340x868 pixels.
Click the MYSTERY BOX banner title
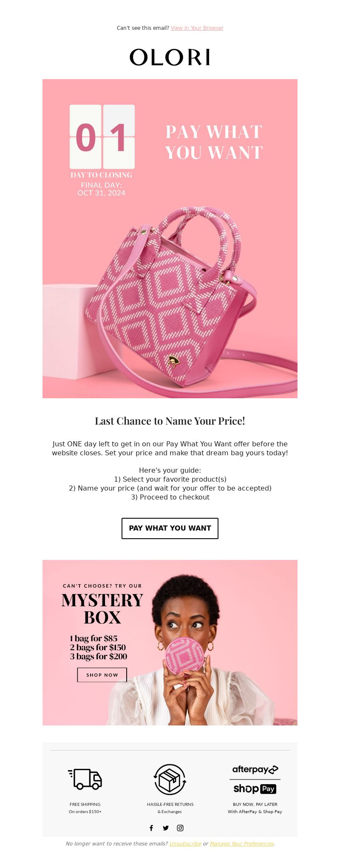click(102, 608)
